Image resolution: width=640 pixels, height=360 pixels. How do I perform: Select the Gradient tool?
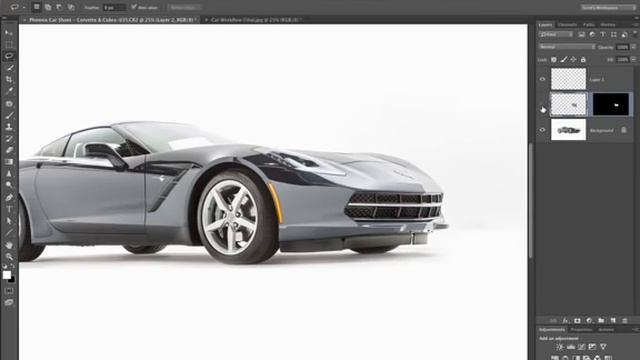[x=9, y=162]
